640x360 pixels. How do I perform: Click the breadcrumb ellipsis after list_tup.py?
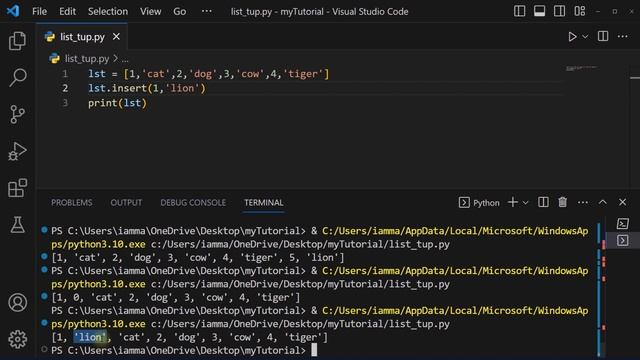point(125,59)
